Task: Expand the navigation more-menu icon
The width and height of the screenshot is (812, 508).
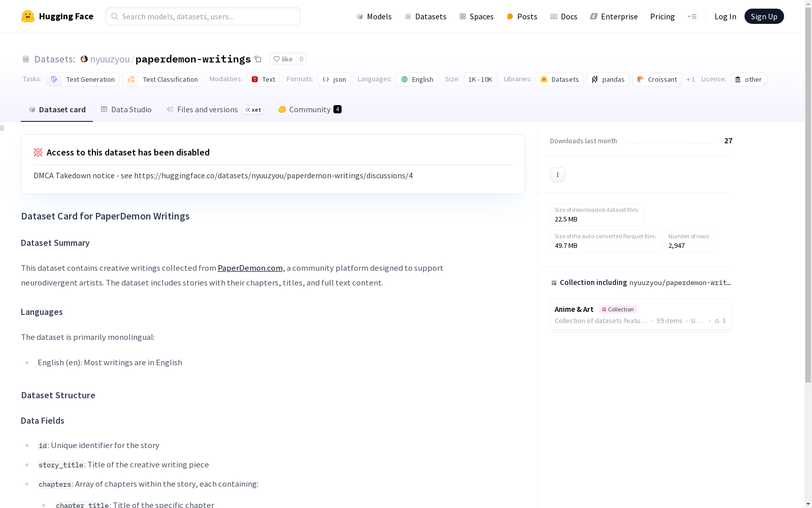Action: coord(692,16)
